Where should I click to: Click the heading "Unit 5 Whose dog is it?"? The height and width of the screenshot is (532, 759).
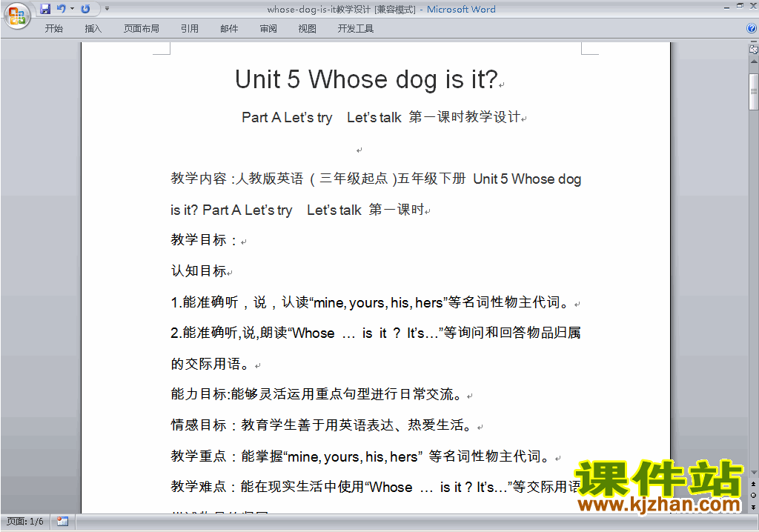(x=366, y=79)
